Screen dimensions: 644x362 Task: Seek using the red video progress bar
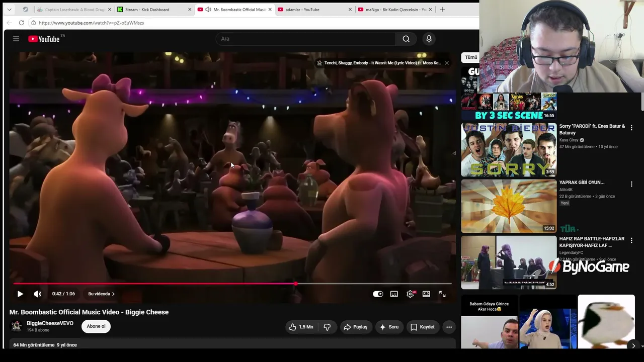click(x=232, y=284)
